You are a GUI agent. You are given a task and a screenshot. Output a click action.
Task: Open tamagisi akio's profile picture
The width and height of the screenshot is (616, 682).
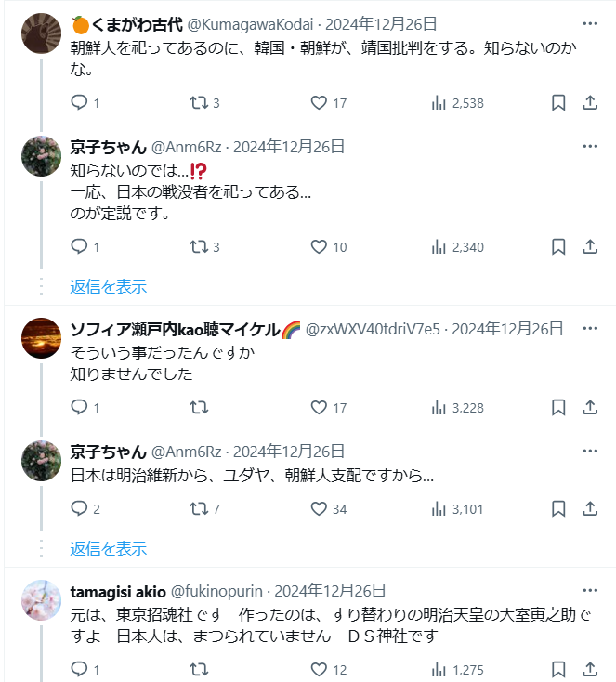coord(41,598)
